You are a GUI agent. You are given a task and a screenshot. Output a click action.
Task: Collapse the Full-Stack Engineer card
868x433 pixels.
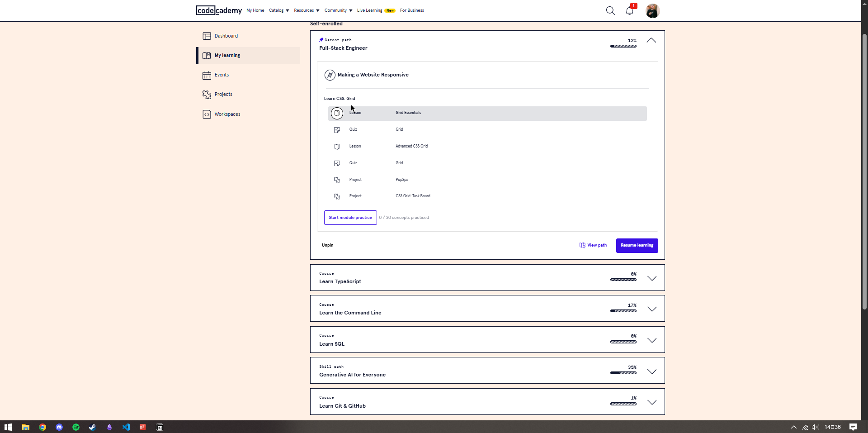click(x=651, y=40)
